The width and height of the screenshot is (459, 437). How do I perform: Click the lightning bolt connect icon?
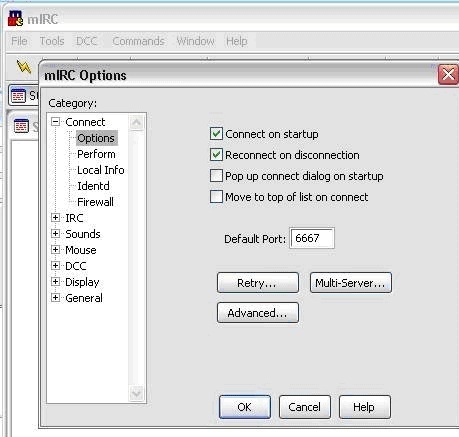(x=24, y=67)
